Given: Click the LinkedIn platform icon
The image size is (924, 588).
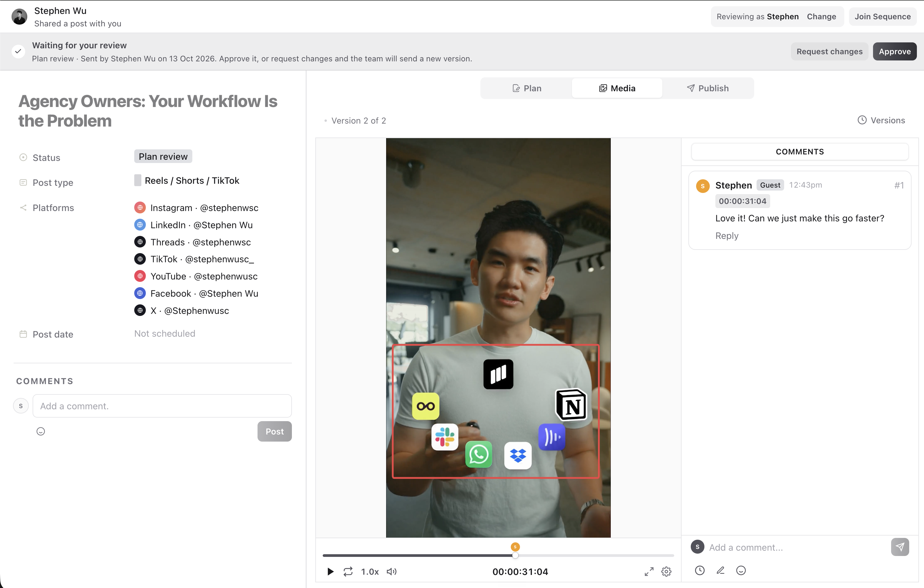Looking at the screenshot, I should [140, 225].
